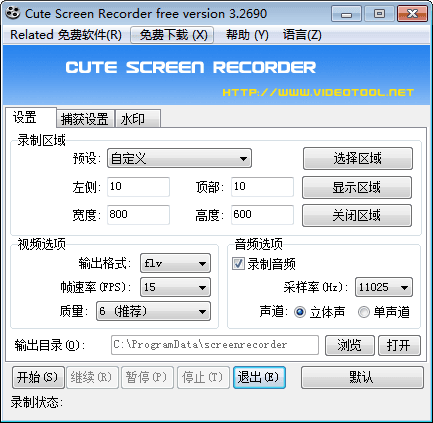
Task: Click the 显示区域 button
Action: coord(357,187)
